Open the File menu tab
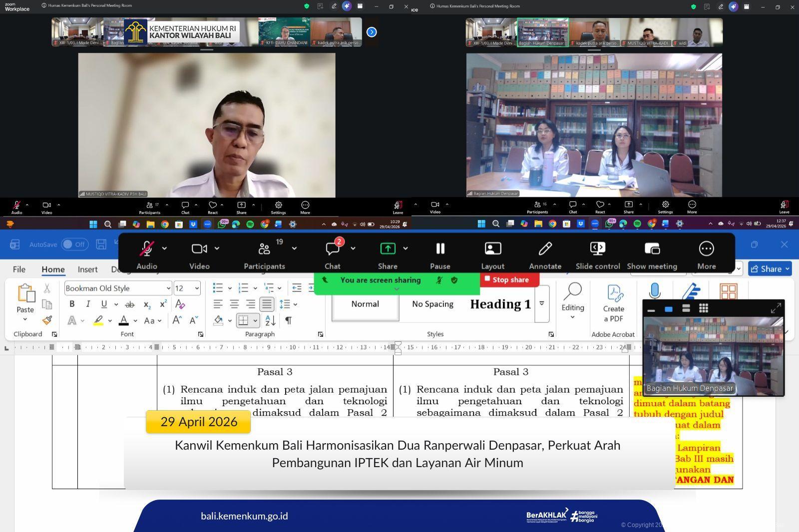This screenshot has height=532, width=799. [x=19, y=269]
